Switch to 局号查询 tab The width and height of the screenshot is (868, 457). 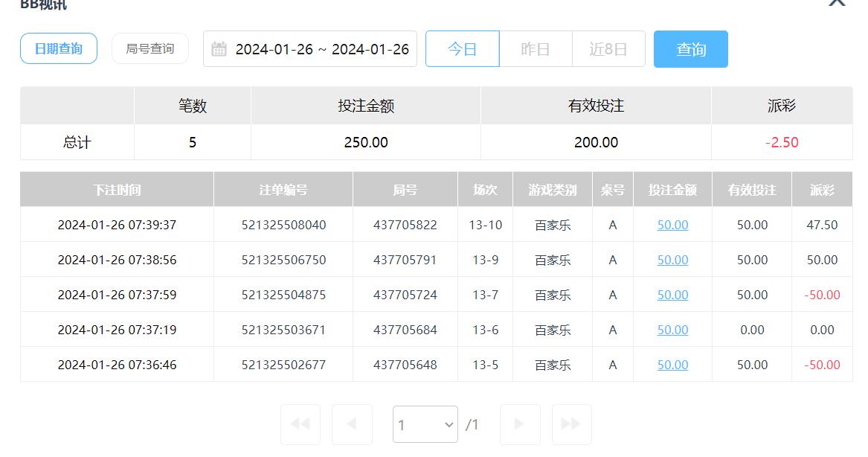[150, 49]
